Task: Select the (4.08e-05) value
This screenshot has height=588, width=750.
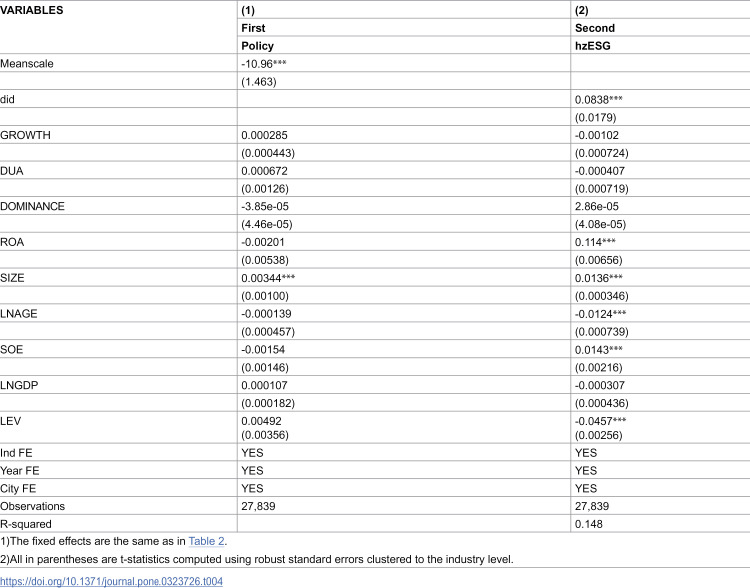Action: [x=600, y=224]
